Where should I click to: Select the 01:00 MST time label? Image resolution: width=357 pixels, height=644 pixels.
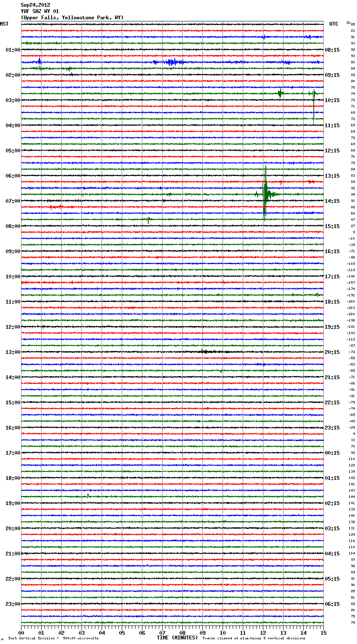(x=13, y=50)
